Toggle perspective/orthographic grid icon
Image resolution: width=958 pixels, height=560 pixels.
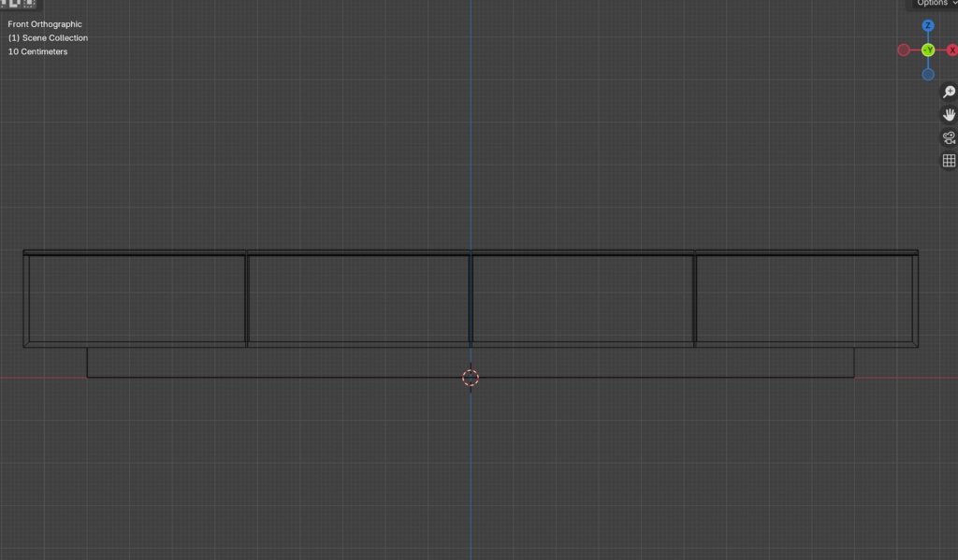(949, 160)
